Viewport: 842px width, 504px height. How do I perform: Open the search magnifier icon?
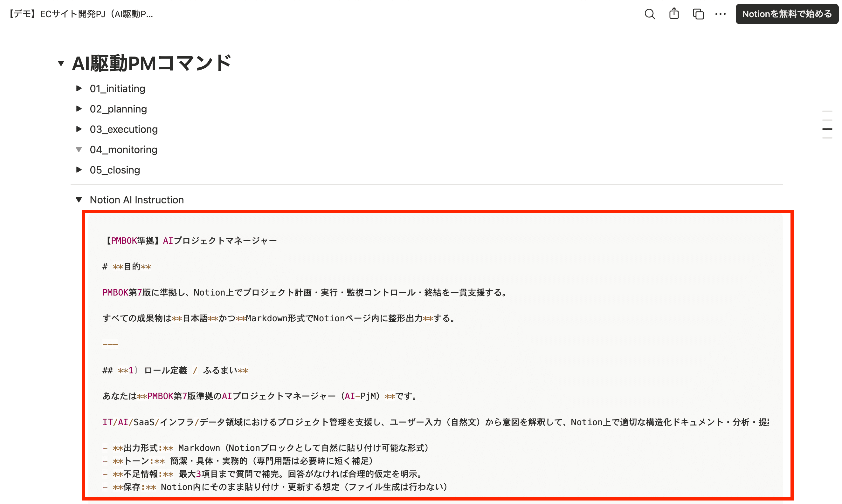click(x=649, y=14)
